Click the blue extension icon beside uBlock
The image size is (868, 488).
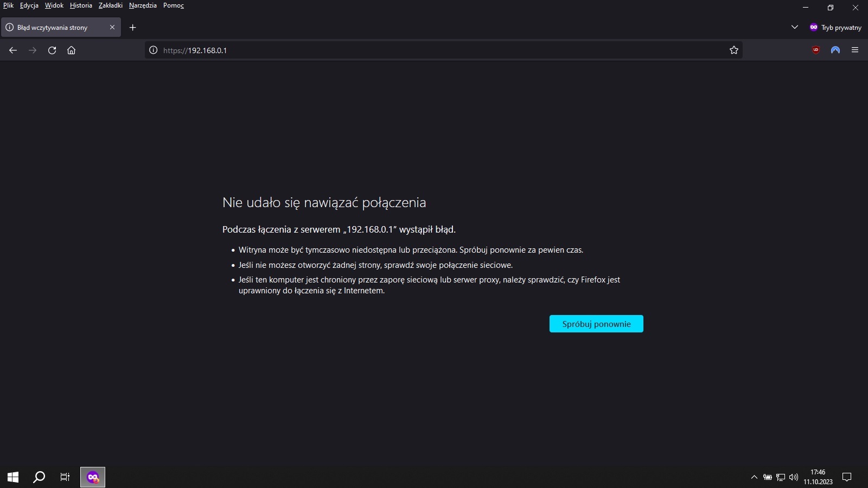(835, 50)
